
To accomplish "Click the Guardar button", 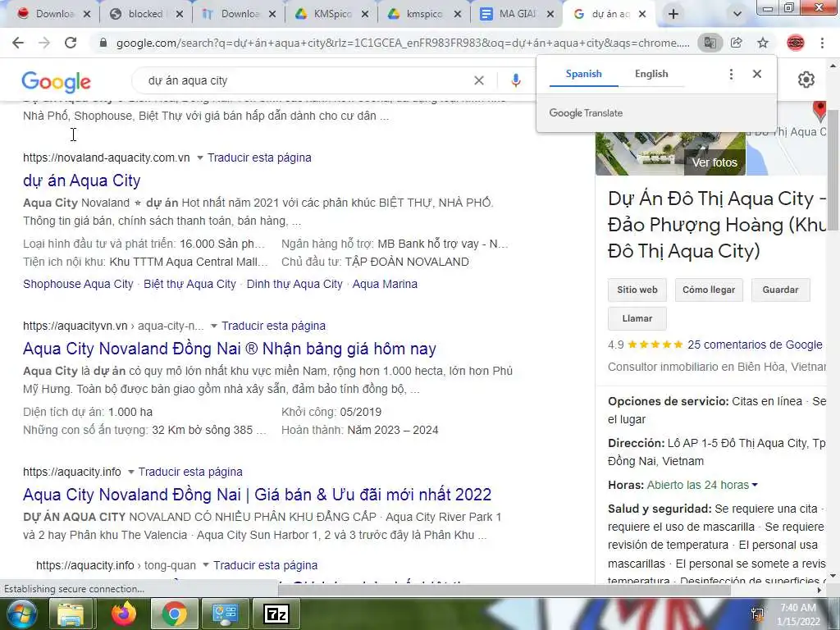I will coord(781,290).
